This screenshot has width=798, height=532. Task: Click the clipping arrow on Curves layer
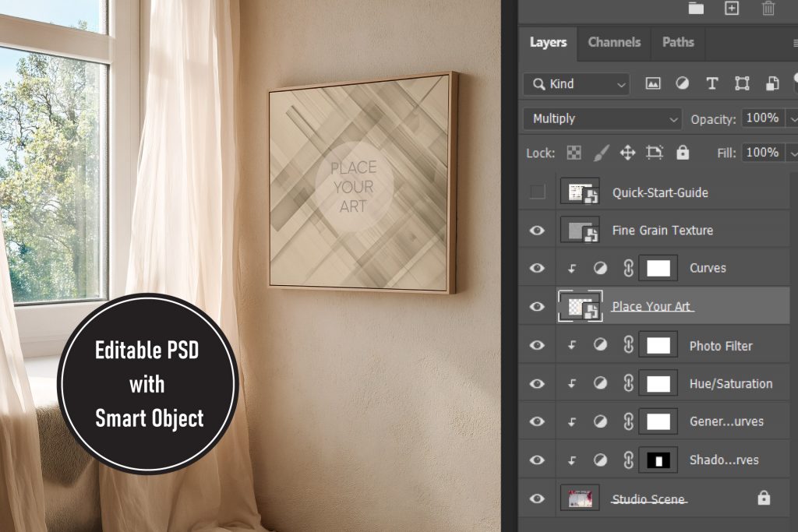coord(572,269)
